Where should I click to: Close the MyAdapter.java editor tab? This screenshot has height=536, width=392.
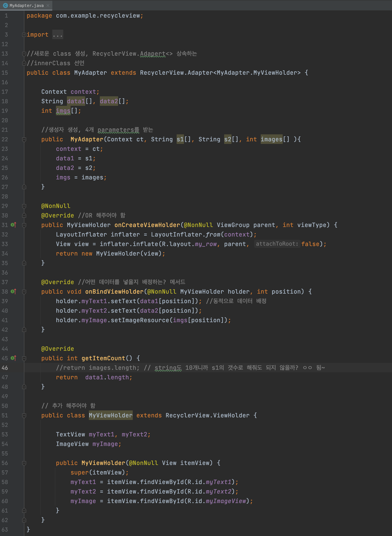(x=48, y=5)
